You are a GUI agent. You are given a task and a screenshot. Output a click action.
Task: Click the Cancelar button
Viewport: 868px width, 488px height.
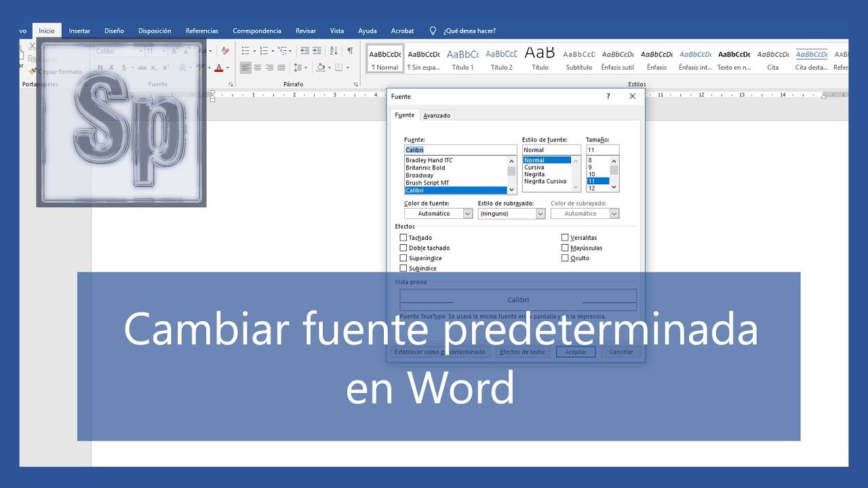[621, 352]
